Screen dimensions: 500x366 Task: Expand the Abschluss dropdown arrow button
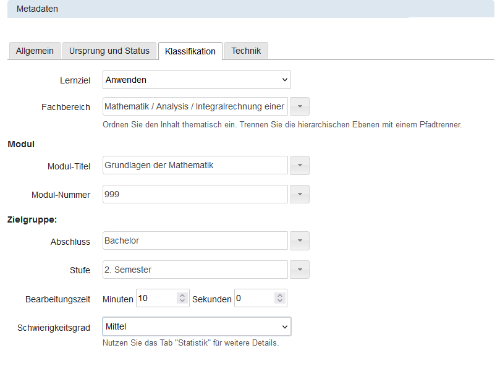tap(300, 241)
